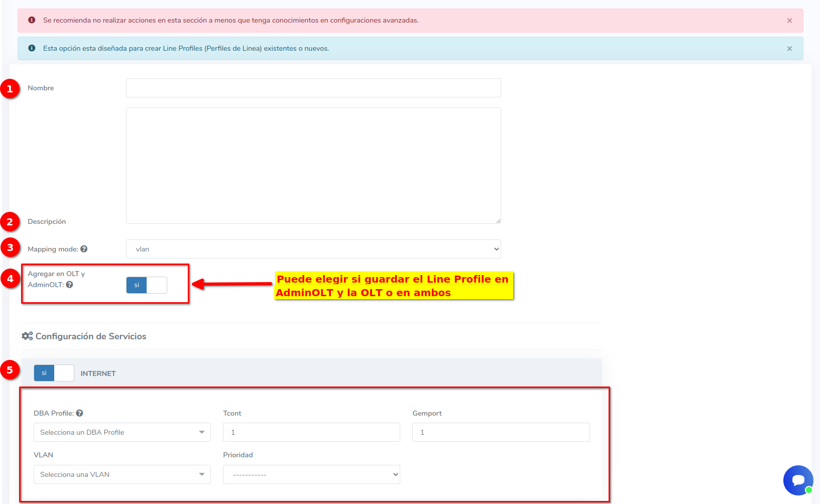
Task: Click the help icon next to Mapping mode
Action: click(84, 249)
